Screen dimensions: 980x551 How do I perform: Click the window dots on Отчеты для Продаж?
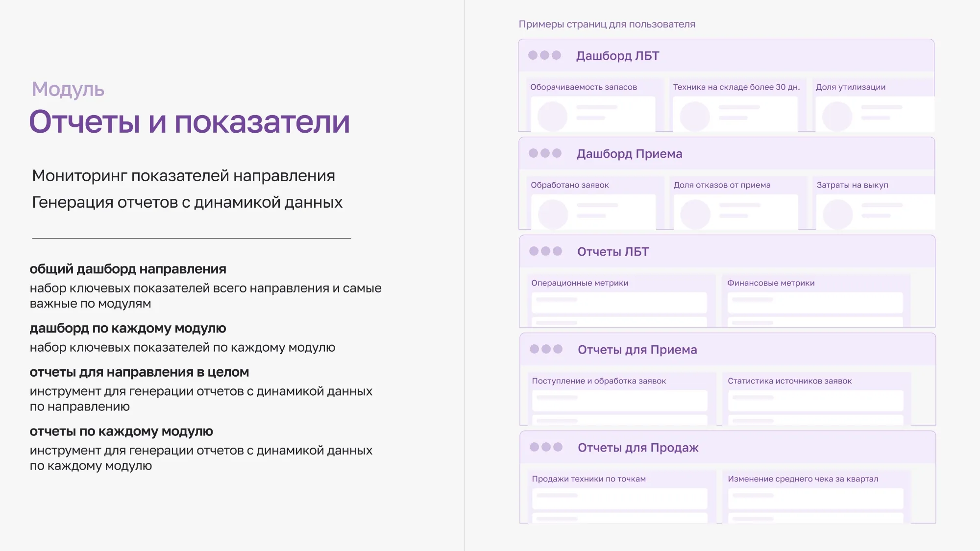[544, 447]
